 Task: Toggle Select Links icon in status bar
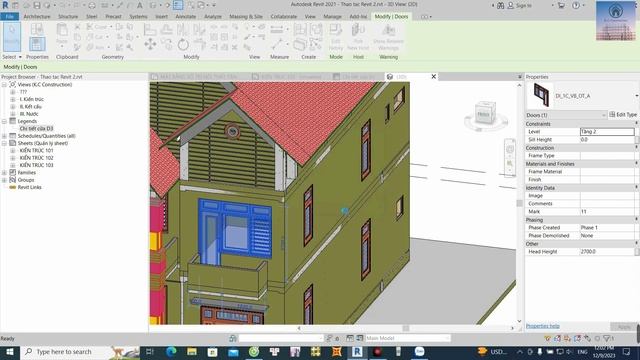coord(548,338)
